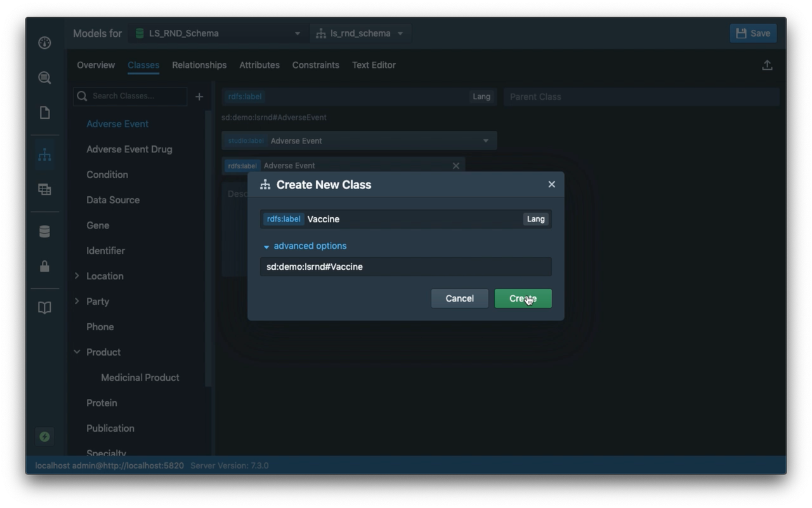Open the Databases cylinder icon in sidebar
Image resolution: width=812 pixels, height=508 pixels.
44,232
